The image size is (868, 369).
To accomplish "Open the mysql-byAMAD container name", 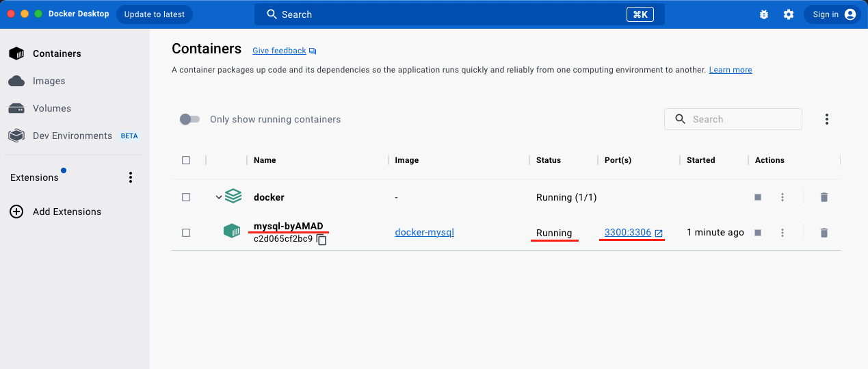I will click(x=289, y=227).
